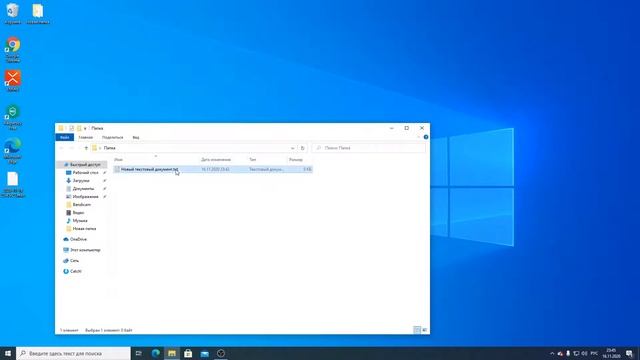
Task: Sort files by the Размер column header
Action: [296, 160]
